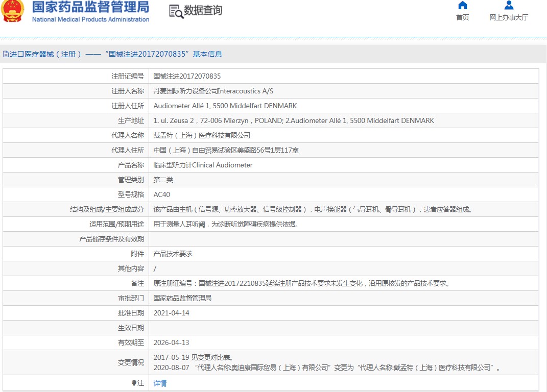This screenshot has width=547, height=392.
Task: Click the 附件 row label
Action: (137, 254)
